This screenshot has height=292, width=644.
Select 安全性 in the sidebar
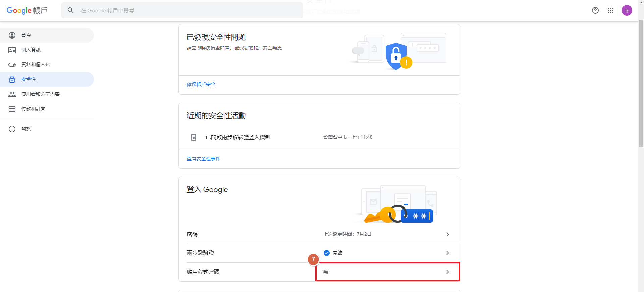(29, 79)
